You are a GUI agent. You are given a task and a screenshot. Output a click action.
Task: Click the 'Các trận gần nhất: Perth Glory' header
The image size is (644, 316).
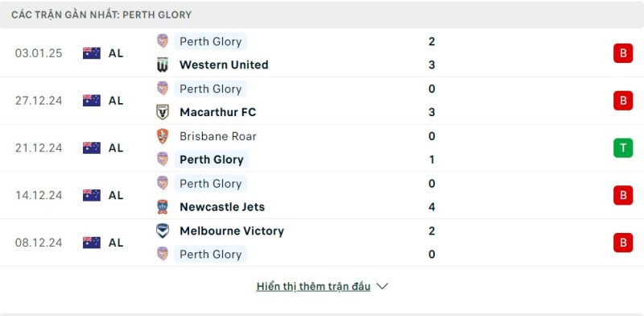[101, 15]
